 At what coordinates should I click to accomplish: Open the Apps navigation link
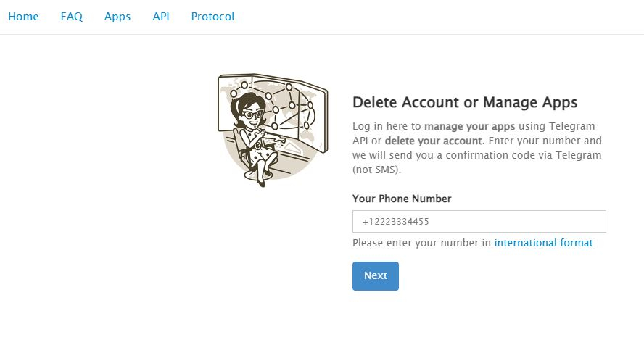[117, 16]
